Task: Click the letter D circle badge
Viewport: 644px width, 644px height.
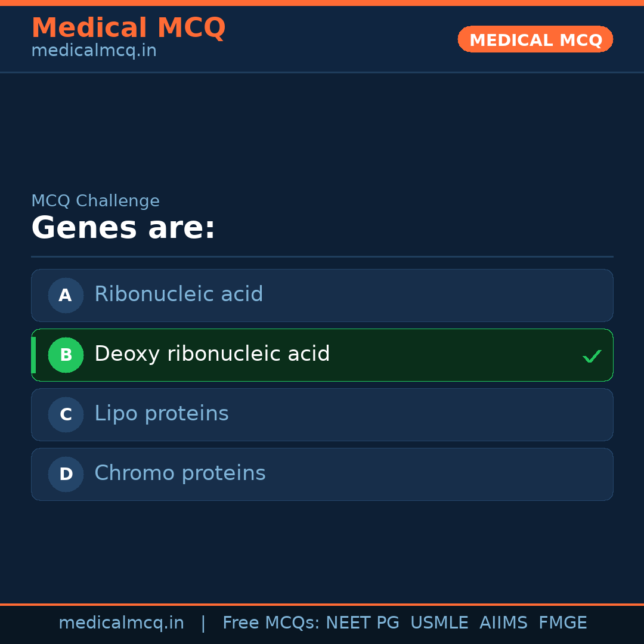Action: tap(66, 474)
